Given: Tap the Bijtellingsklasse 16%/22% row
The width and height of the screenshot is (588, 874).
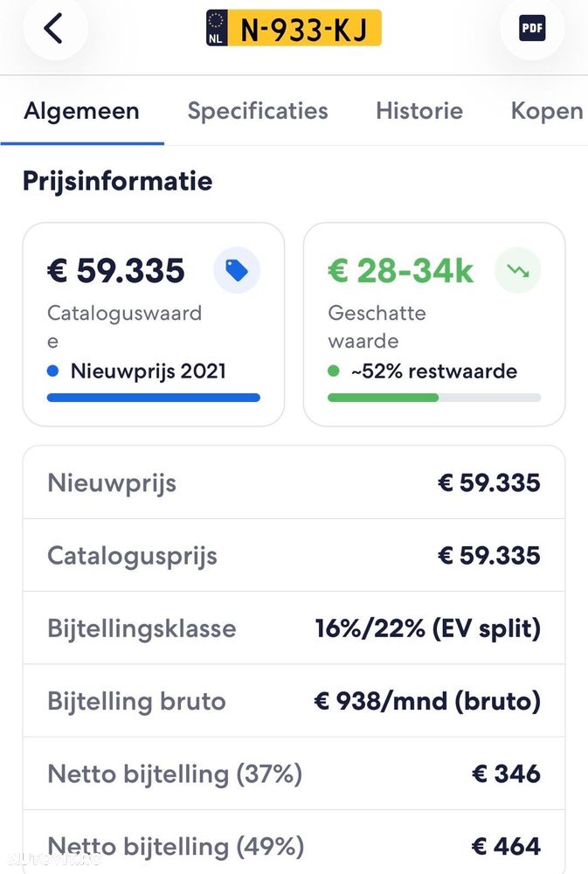Looking at the screenshot, I should tap(294, 628).
